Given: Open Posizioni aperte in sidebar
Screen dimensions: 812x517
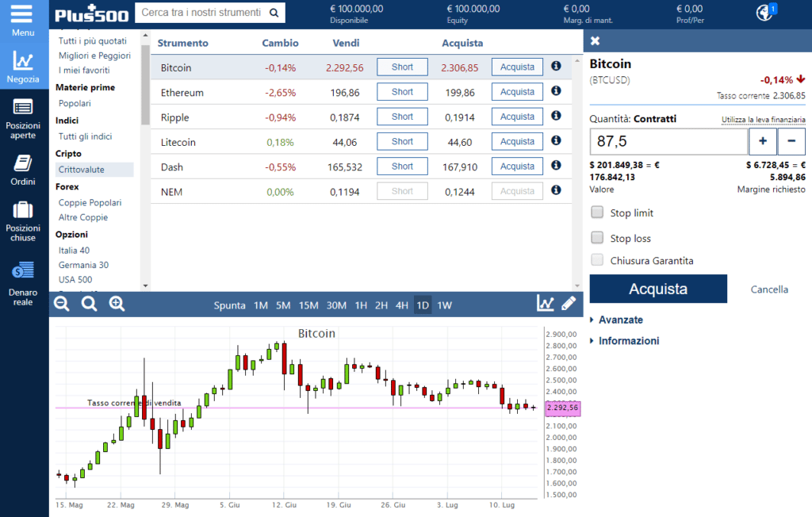Looking at the screenshot, I should pos(23,119).
